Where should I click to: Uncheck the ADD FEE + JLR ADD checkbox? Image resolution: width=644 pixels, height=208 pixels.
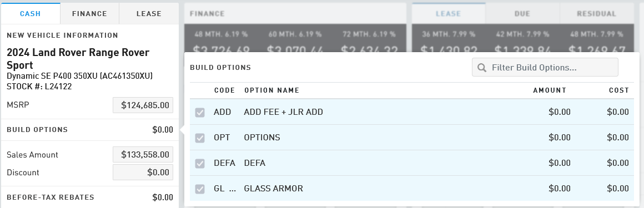pos(200,113)
